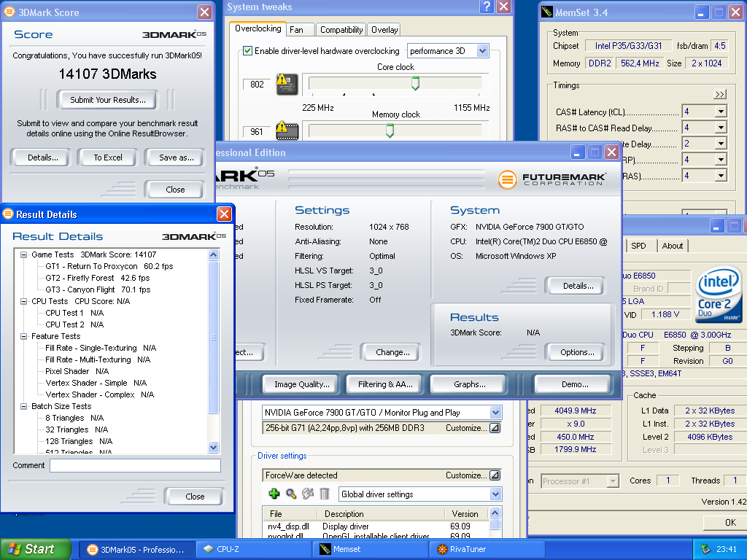The image size is (747, 560).
Task: Click the core clock value field 802
Action: pyautogui.click(x=257, y=85)
